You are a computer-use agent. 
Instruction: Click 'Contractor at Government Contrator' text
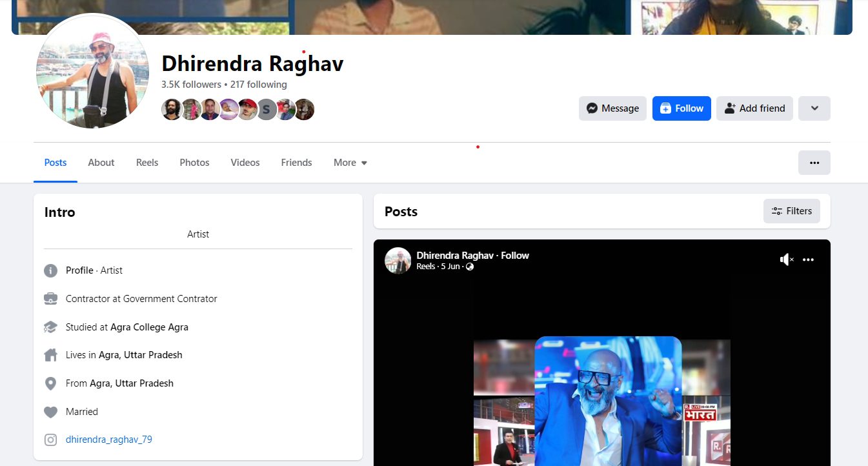point(141,299)
